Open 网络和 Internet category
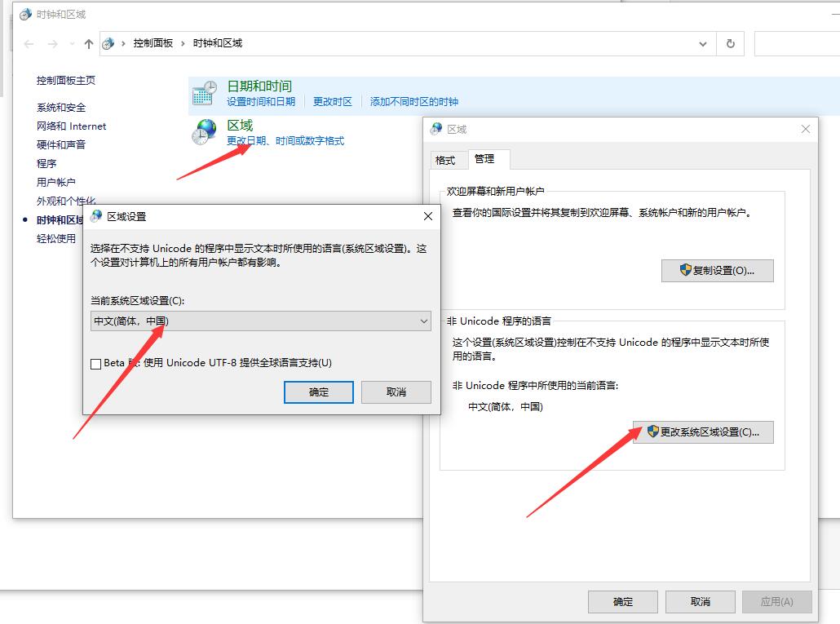Image resolution: width=840 pixels, height=624 pixels. tap(71, 126)
